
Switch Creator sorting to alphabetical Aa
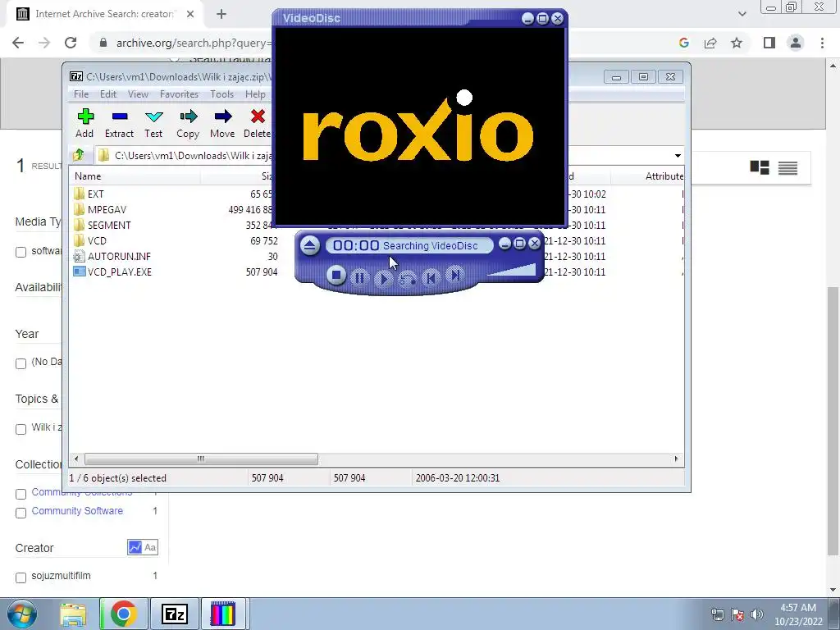point(150,547)
